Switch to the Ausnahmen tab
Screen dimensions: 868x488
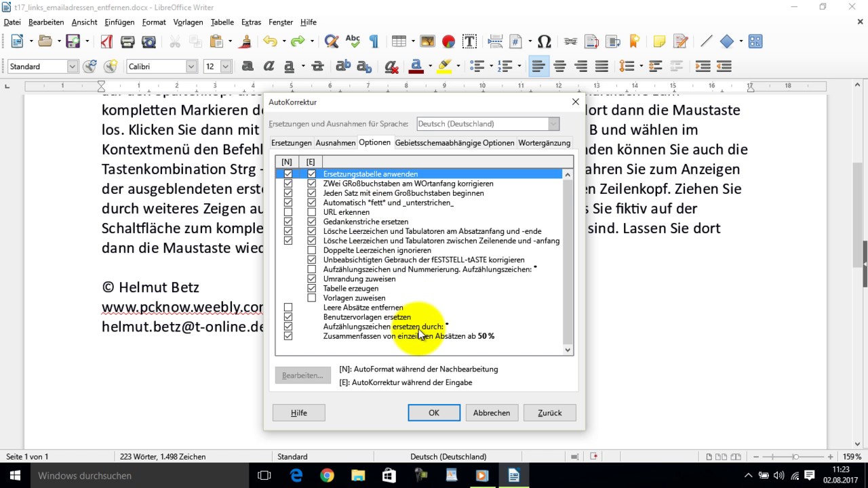pos(336,143)
